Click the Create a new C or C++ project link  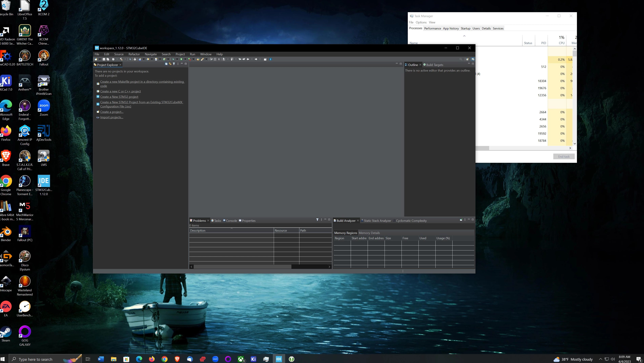click(120, 91)
